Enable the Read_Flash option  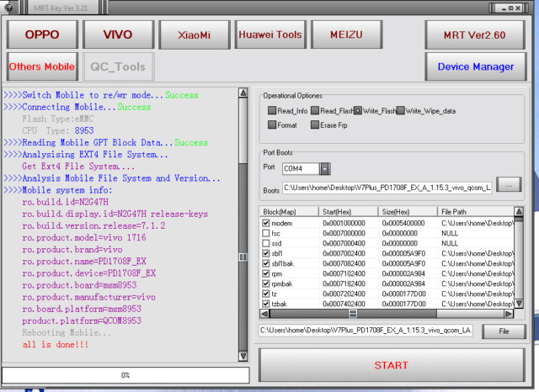315,110
